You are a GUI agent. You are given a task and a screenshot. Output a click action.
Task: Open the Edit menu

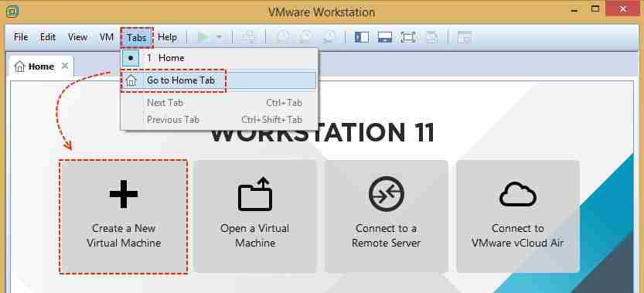(48, 37)
